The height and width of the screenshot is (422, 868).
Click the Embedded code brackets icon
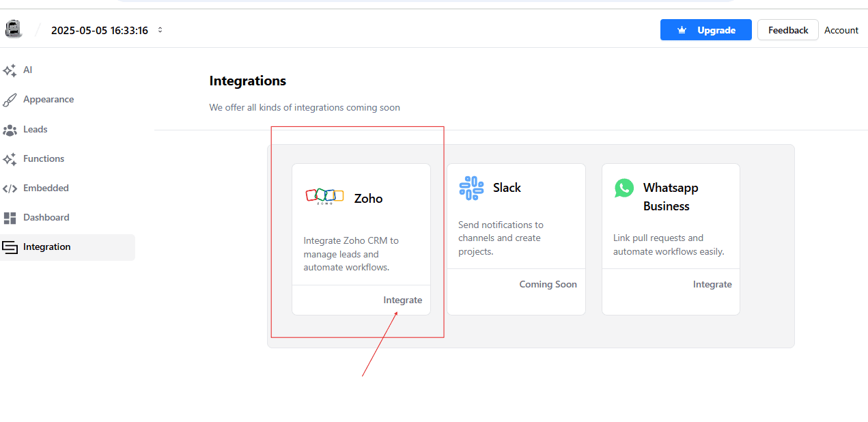pos(10,188)
